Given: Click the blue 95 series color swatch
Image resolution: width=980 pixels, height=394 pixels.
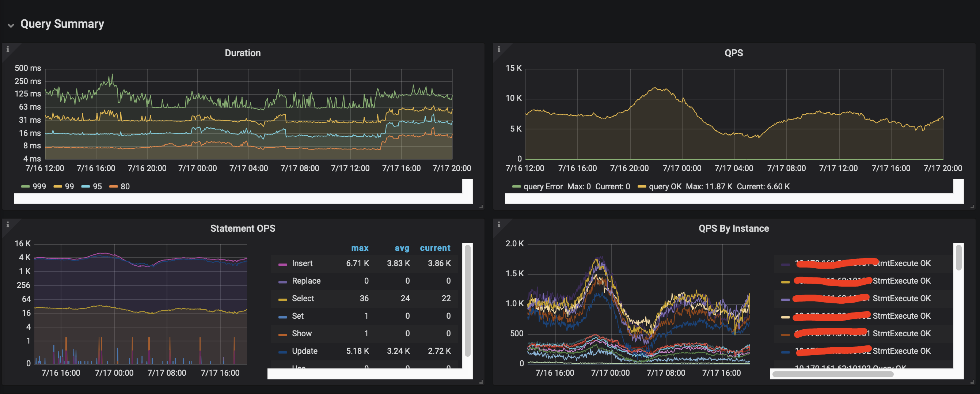Looking at the screenshot, I should (x=86, y=186).
